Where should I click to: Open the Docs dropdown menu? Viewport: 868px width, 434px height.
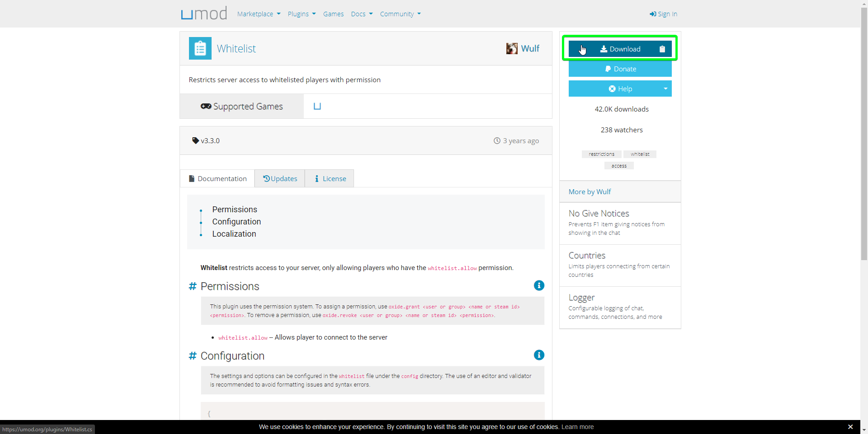362,14
